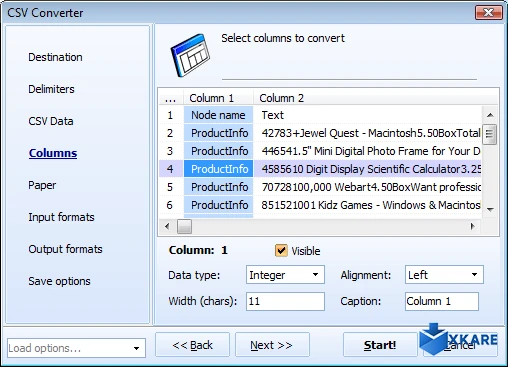
Task: Select the Columns page link
Action: pyautogui.click(x=53, y=153)
